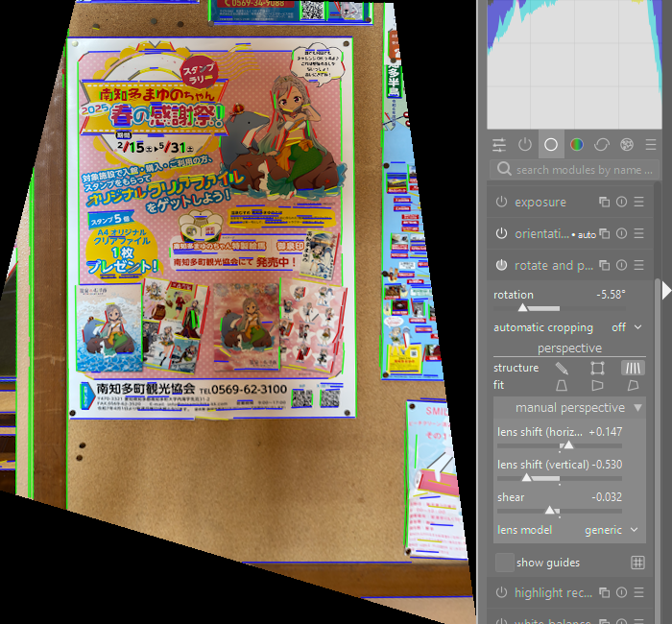Open highlight reconstruction presets menu
This screenshot has height=624, width=672.
pos(639,592)
